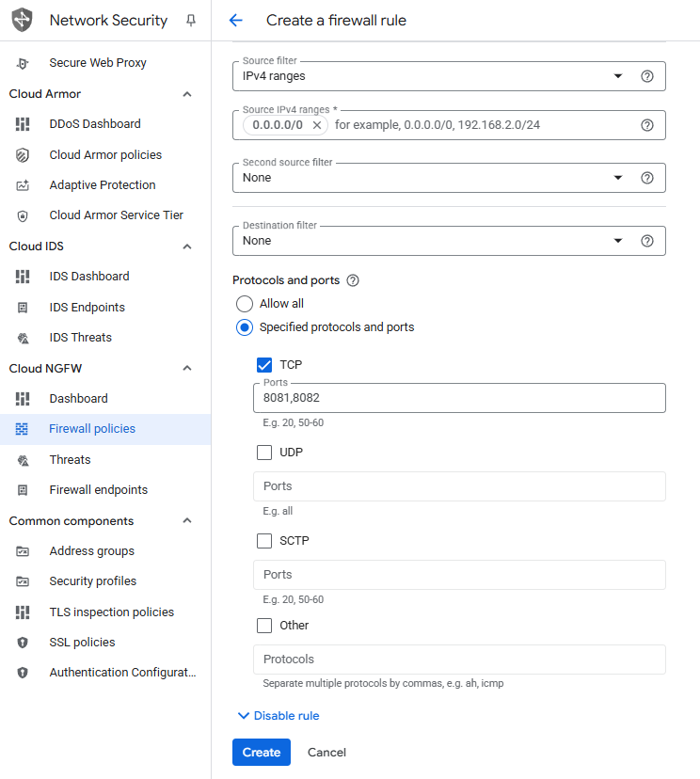Viewport: 700px width, 779px height.
Task: Go to Cloud Armor policies
Action: pyautogui.click(x=105, y=154)
